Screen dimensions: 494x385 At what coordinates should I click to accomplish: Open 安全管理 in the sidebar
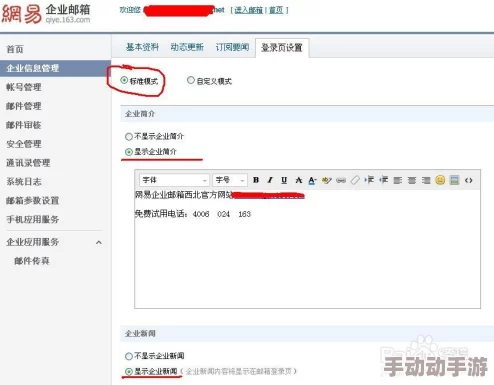24,144
